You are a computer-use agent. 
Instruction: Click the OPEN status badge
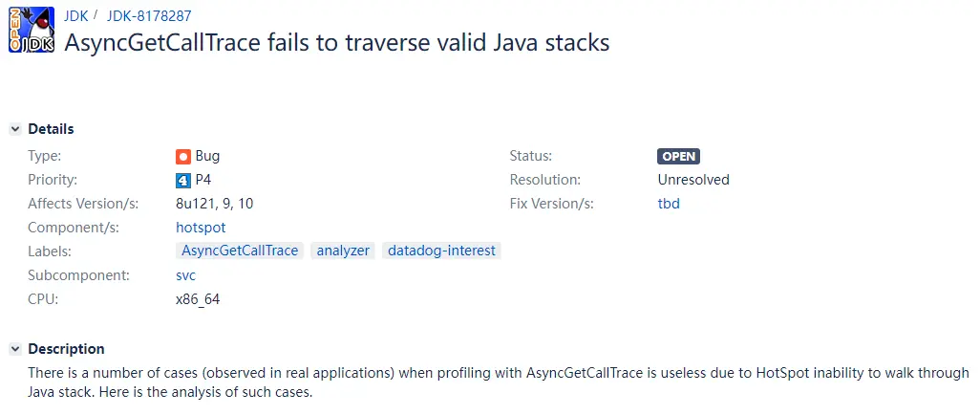coord(678,157)
